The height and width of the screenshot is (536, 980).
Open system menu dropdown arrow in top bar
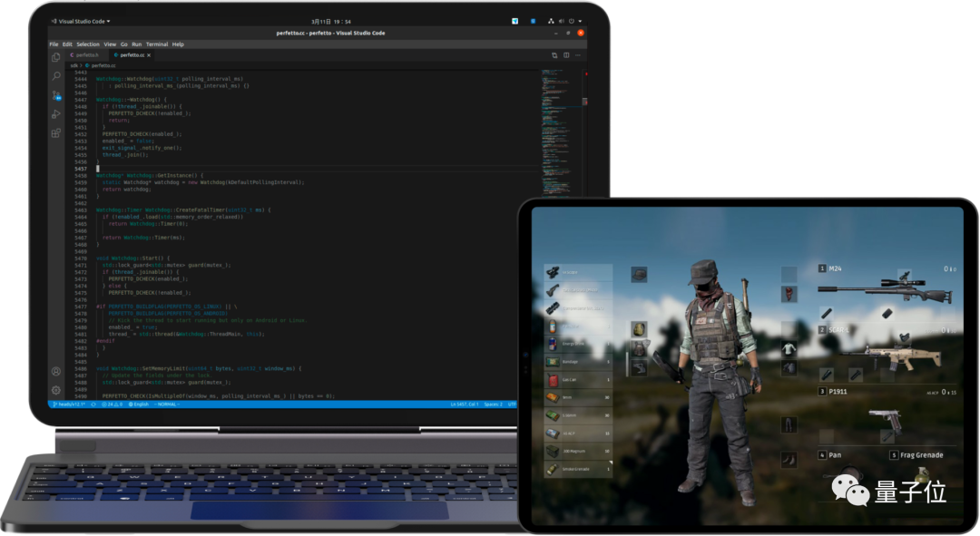580,21
